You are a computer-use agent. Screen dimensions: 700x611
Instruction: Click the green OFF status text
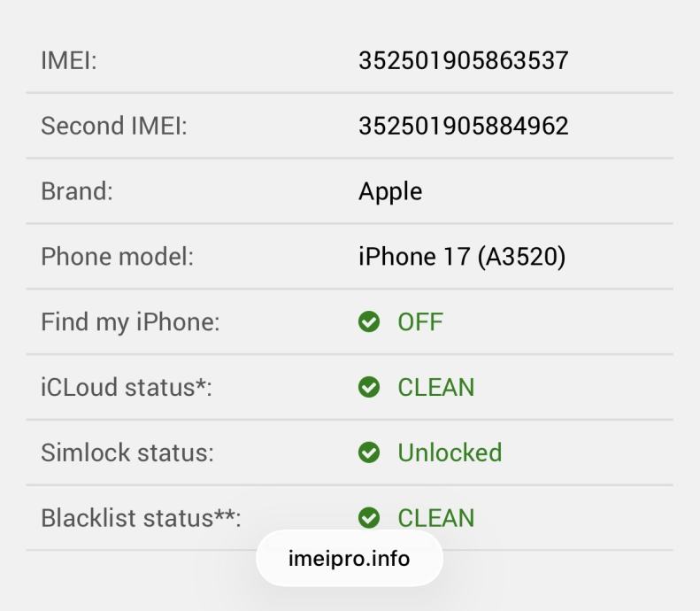[420, 321]
